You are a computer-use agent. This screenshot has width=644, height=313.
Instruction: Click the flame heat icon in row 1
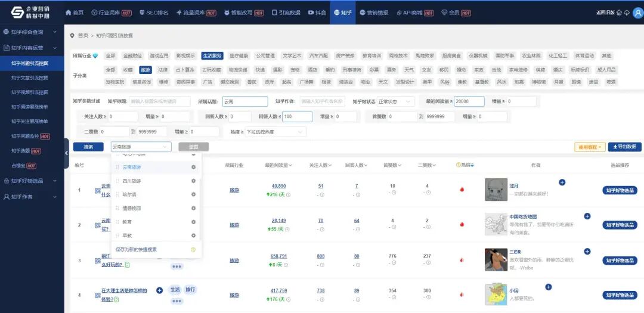462,190
